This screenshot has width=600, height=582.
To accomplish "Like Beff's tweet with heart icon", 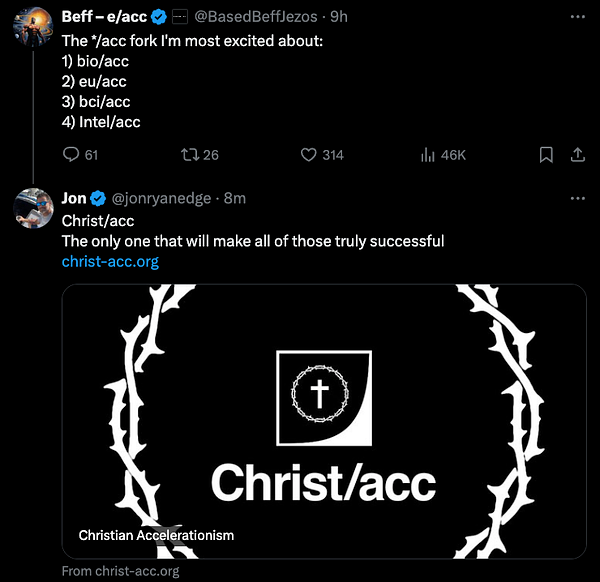I will click(x=310, y=155).
